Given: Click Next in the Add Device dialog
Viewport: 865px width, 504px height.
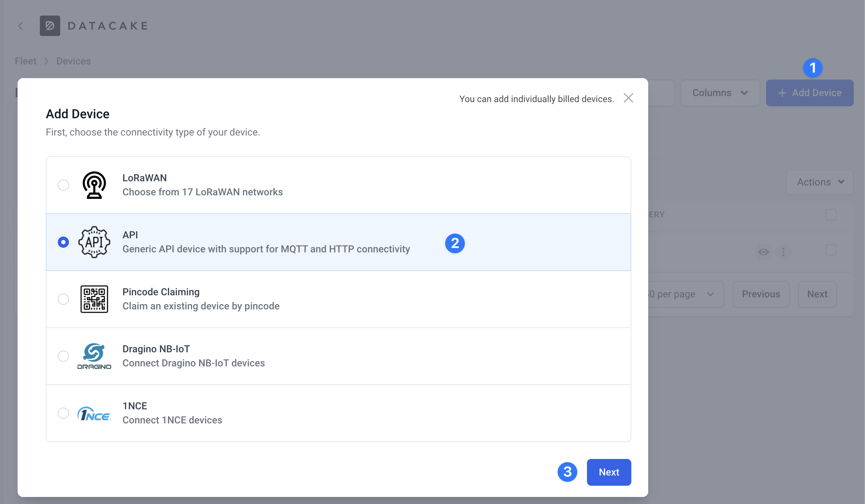Looking at the screenshot, I should [x=609, y=472].
